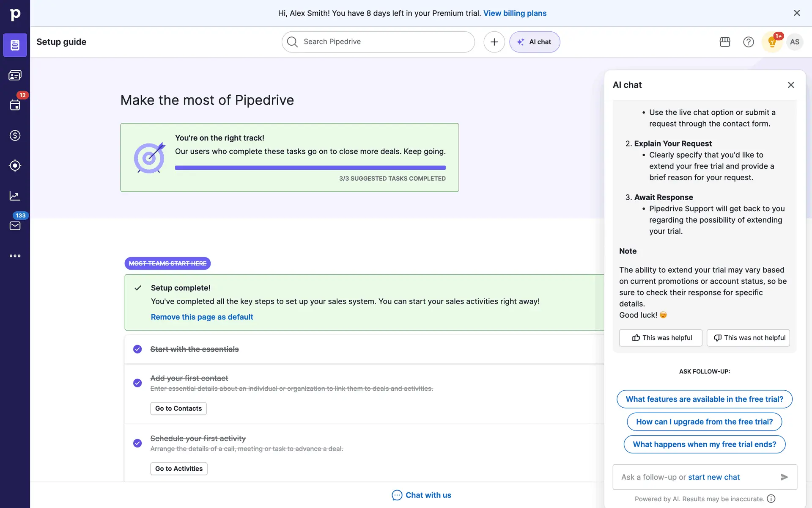Open Leads target icon in sidebar
Viewport: 812px width, 508px height.
(15, 166)
